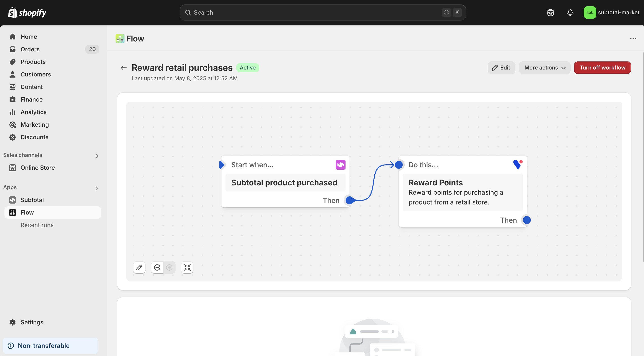Screen dimensions: 644x356
Task: Open Orders in the sidebar
Action: 30,49
